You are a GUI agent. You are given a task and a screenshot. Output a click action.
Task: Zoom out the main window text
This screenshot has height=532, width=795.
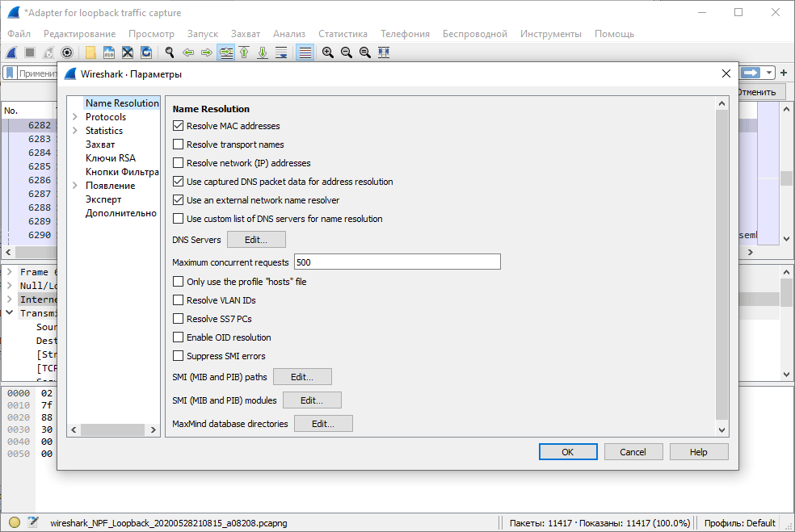point(347,52)
